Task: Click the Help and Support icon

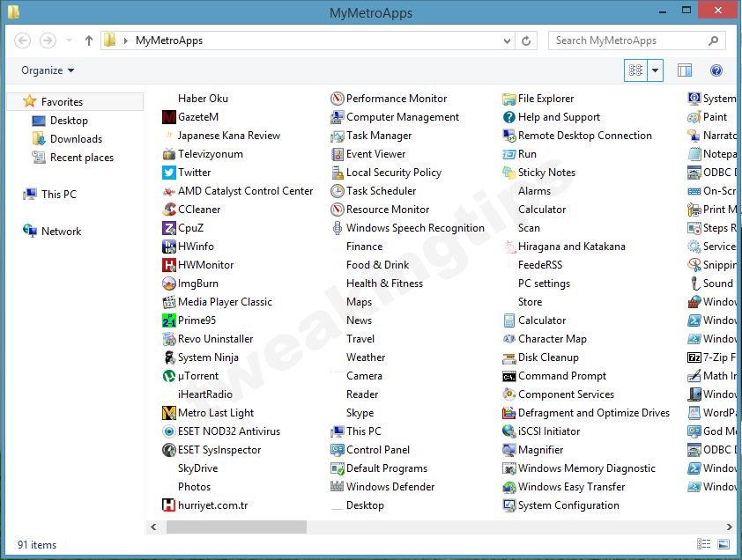Action: 509,117
